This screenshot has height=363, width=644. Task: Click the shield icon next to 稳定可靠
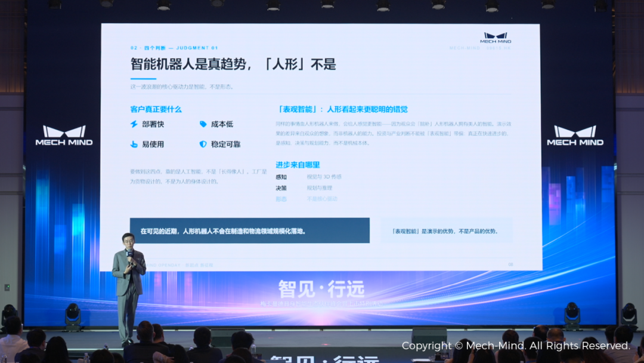pos(203,144)
